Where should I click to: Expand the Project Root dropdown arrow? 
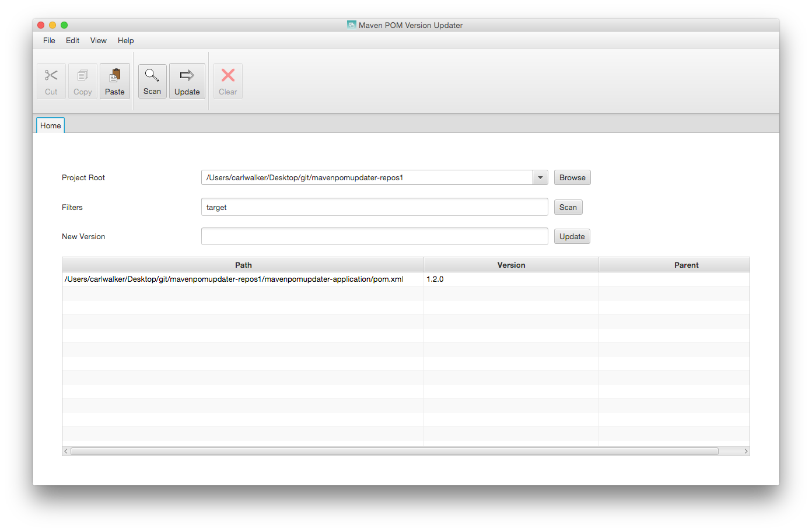pos(540,177)
